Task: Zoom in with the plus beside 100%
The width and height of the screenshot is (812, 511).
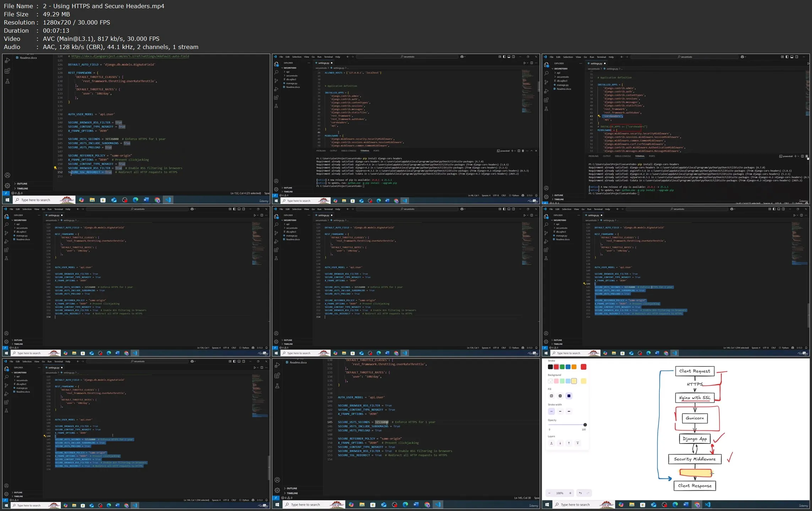Action: pyautogui.click(x=570, y=493)
